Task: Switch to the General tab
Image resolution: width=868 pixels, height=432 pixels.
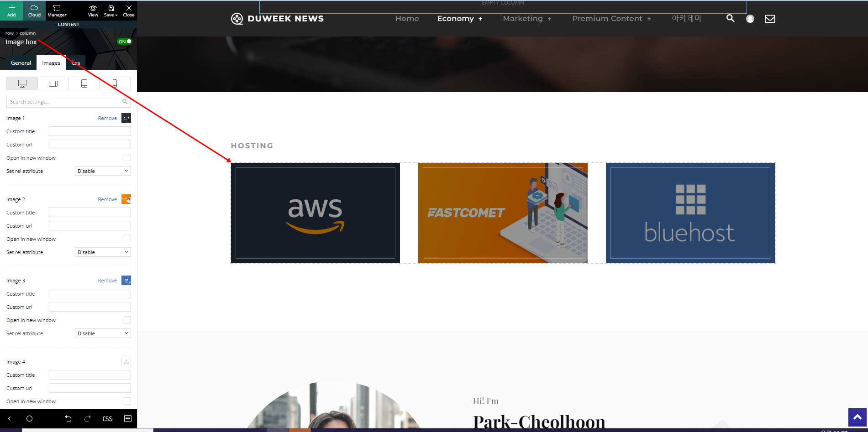Action: (x=21, y=63)
